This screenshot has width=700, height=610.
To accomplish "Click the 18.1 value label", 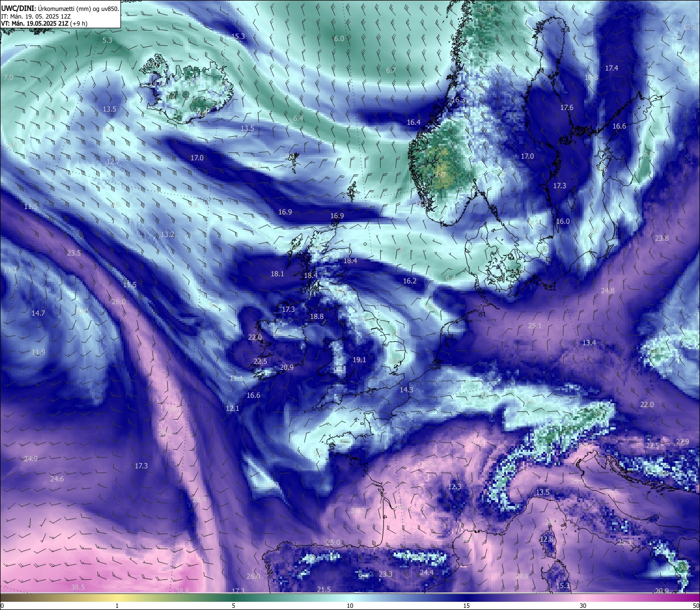I will pyautogui.click(x=277, y=274).
